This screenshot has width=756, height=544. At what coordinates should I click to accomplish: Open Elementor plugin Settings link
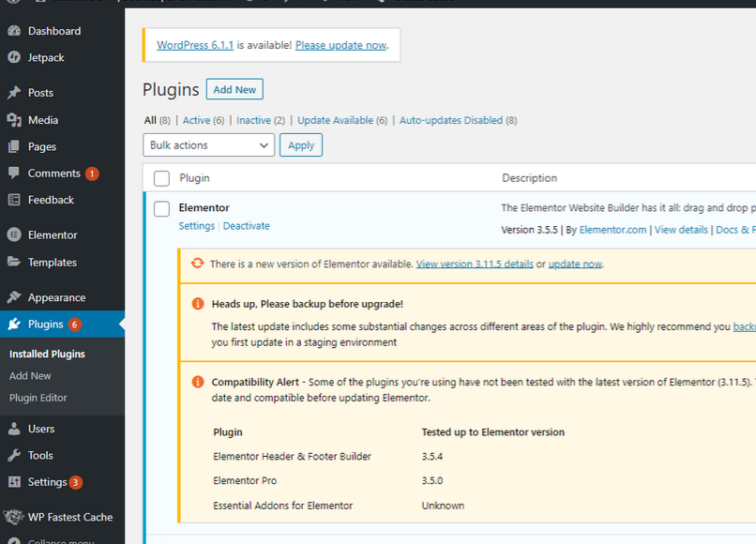pos(197,226)
